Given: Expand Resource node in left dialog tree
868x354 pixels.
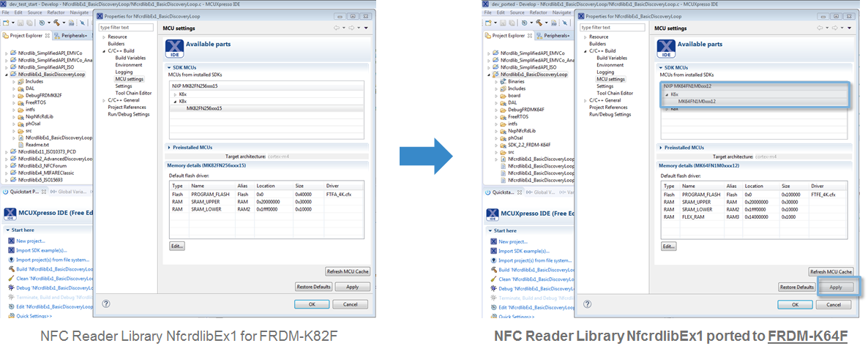Looking at the screenshot, I should tap(103, 37).
